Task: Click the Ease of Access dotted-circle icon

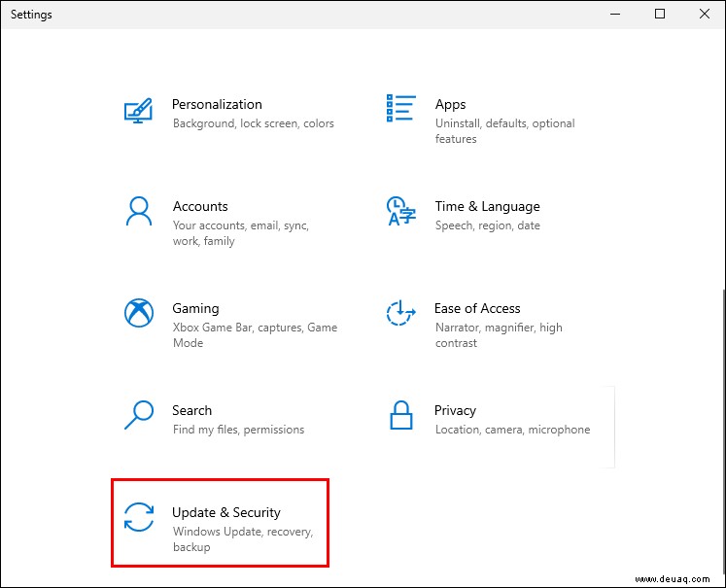Action: point(401,313)
